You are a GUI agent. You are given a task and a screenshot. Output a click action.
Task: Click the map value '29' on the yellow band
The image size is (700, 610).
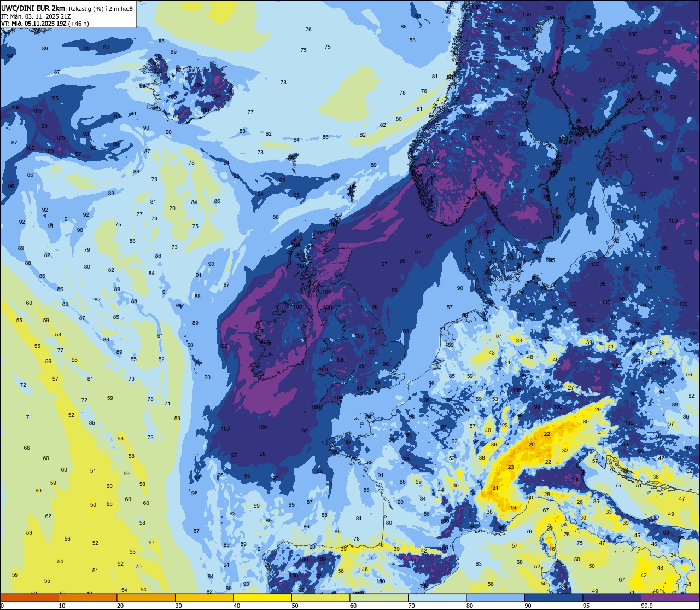click(598, 410)
